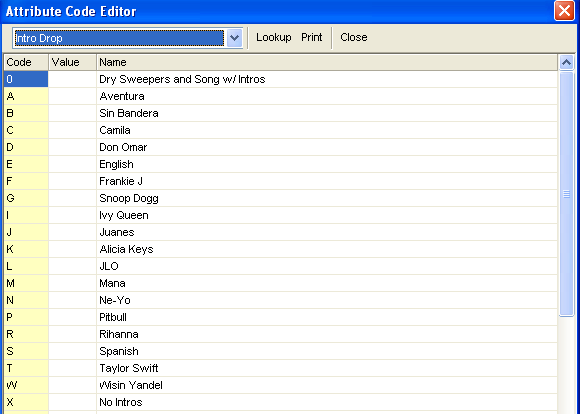Click code cell C
This screenshot has height=414, width=580.
tap(26, 130)
